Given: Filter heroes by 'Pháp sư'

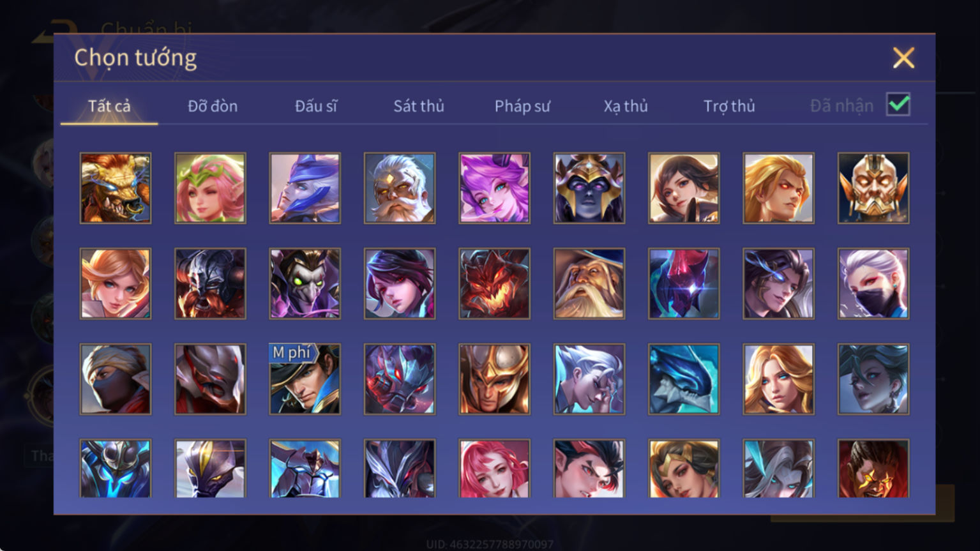Looking at the screenshot, I should (522, 106).
